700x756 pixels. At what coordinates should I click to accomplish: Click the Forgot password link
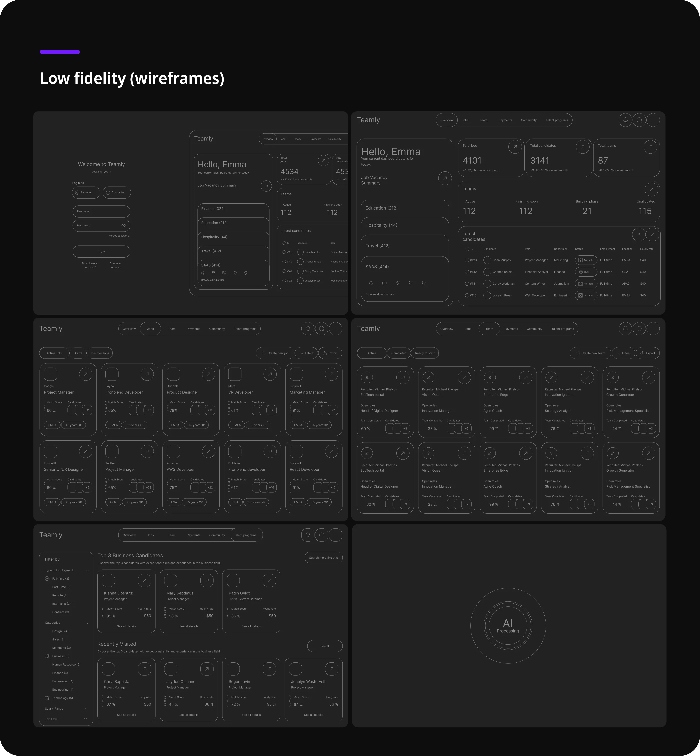pyautogui.click(x=120, y=236)
